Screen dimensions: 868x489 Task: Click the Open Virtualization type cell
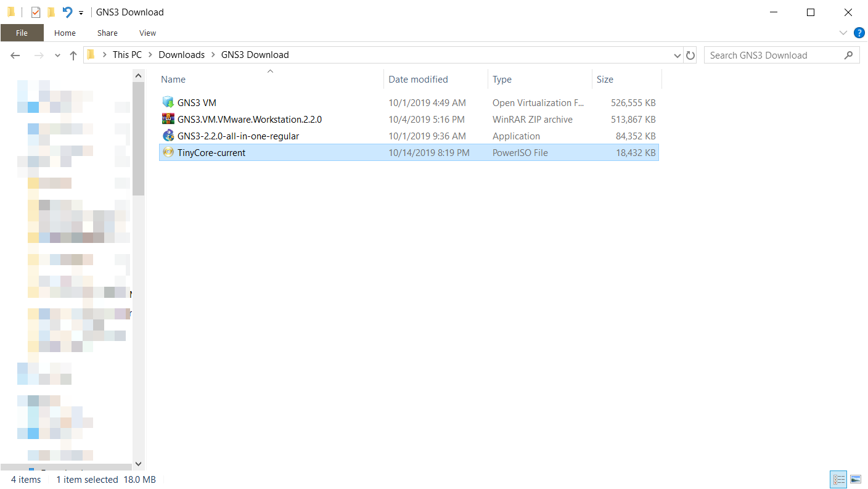[x=538, y=103]
